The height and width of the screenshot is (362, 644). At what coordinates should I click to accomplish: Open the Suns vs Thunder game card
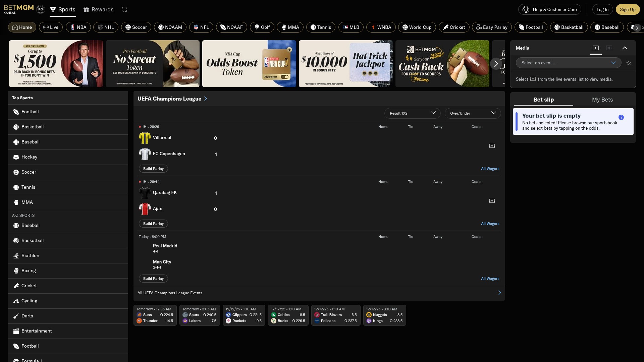tap(155, 315)
